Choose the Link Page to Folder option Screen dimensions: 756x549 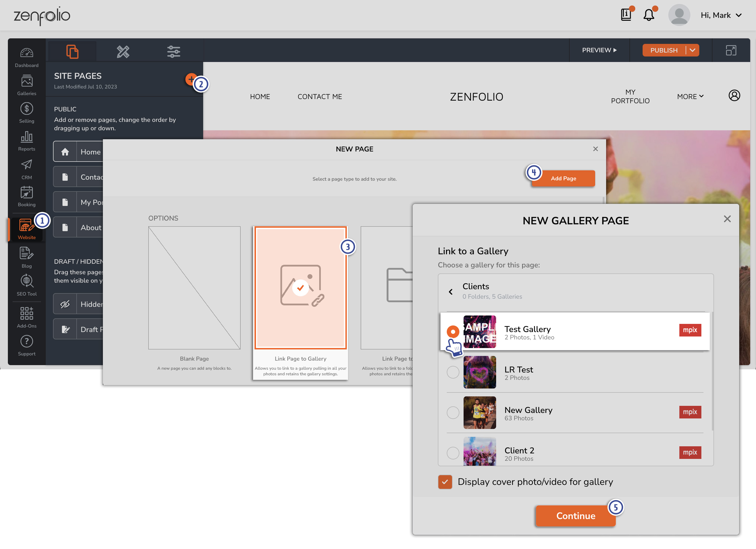coord(387,288)
